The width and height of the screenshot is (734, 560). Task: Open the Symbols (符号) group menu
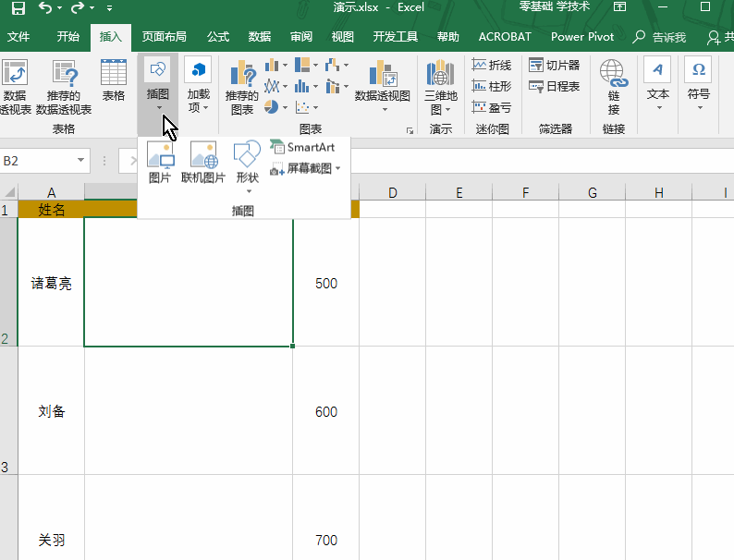(x=699, y=84)
